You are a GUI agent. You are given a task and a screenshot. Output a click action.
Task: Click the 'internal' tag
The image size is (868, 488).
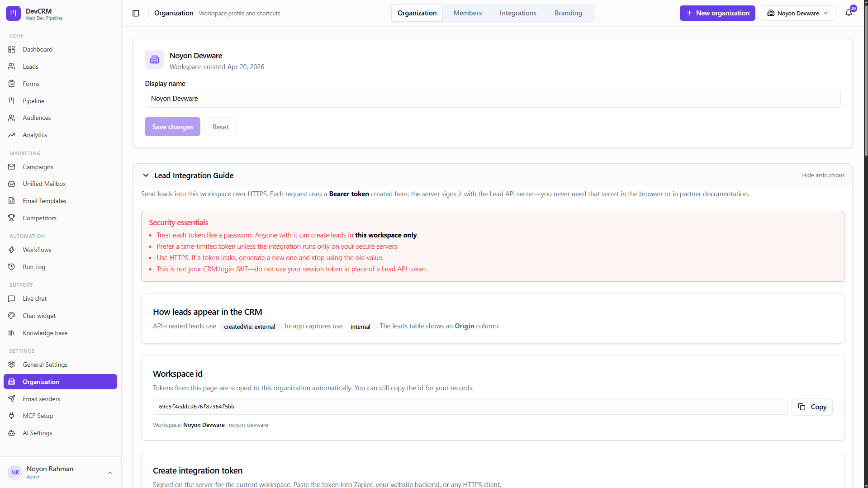360,327
